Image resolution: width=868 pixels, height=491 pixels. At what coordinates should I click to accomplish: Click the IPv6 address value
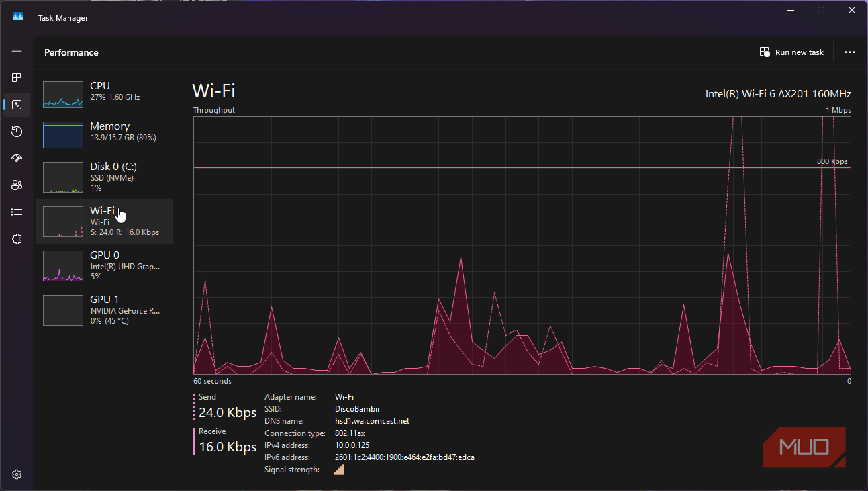[x=405, y=457]
